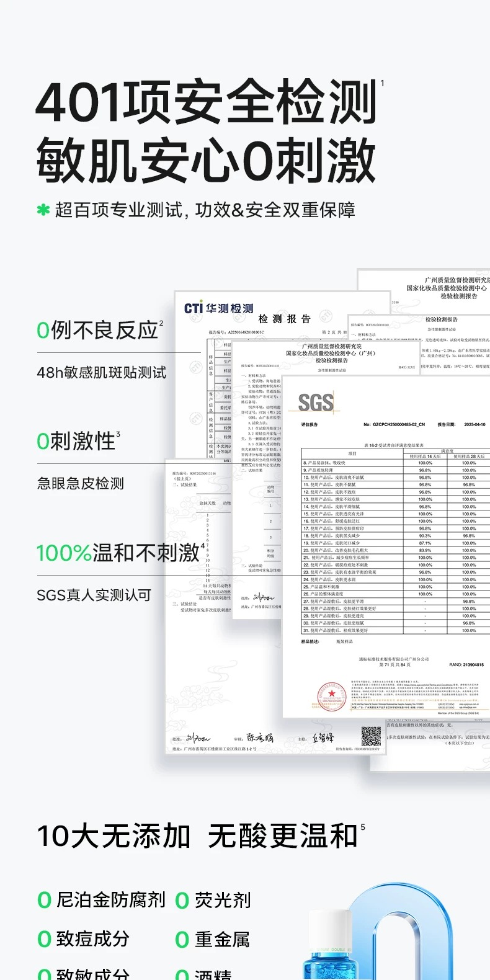Click the 评估报告 label on SGS report
Screen dimensions: 490x980
[310, 425]
